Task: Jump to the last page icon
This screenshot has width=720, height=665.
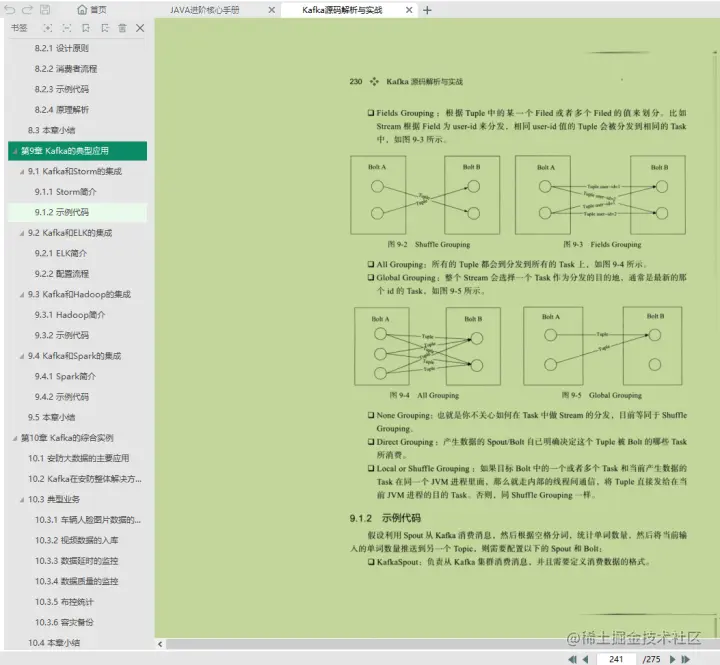Action: 686,659
